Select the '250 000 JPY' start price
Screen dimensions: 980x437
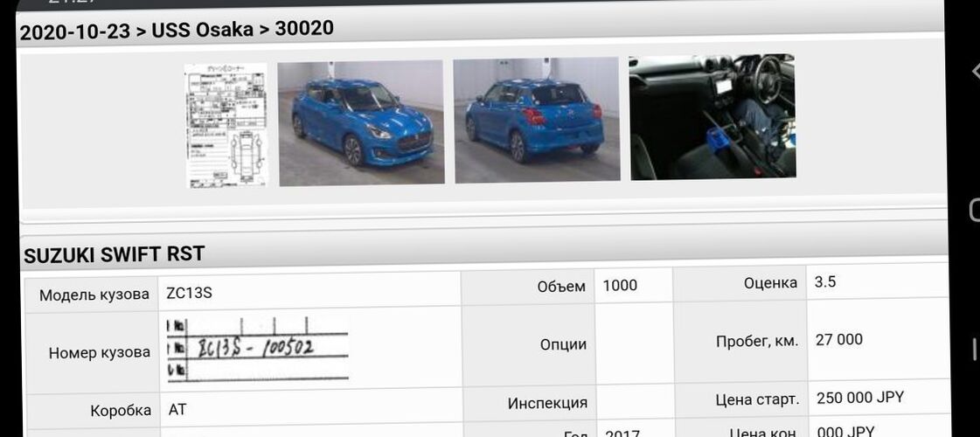click(860, 398)
